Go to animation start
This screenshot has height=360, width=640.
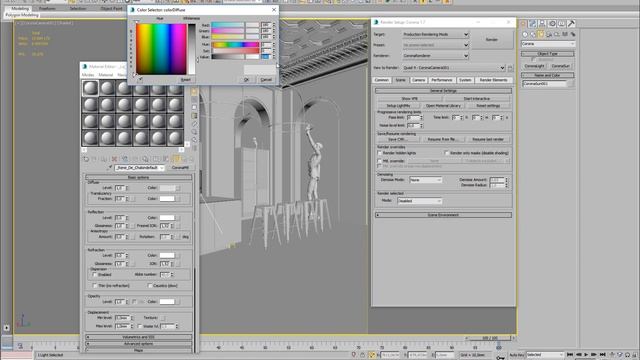[x=570, y=355]
